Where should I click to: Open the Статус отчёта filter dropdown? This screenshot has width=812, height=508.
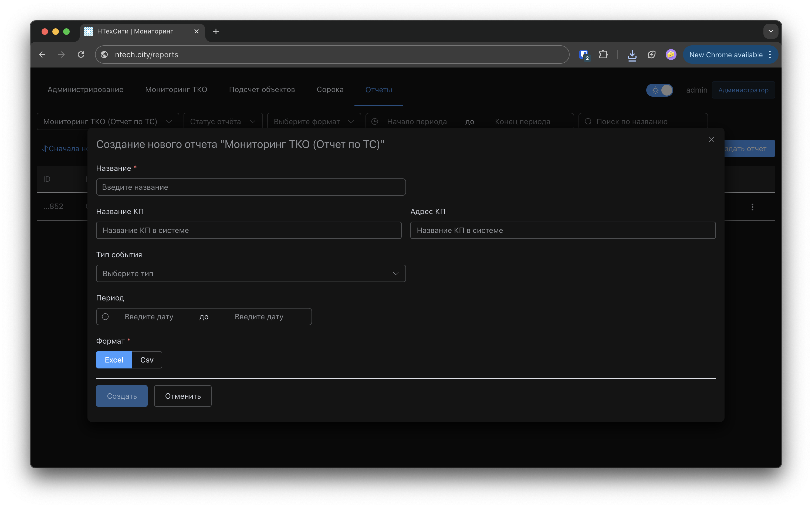pos(223,122)
